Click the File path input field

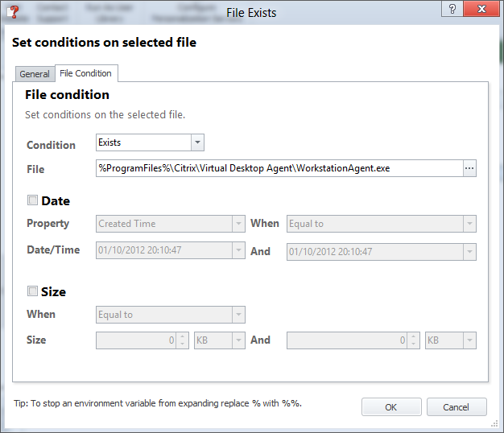coord(278,168)
